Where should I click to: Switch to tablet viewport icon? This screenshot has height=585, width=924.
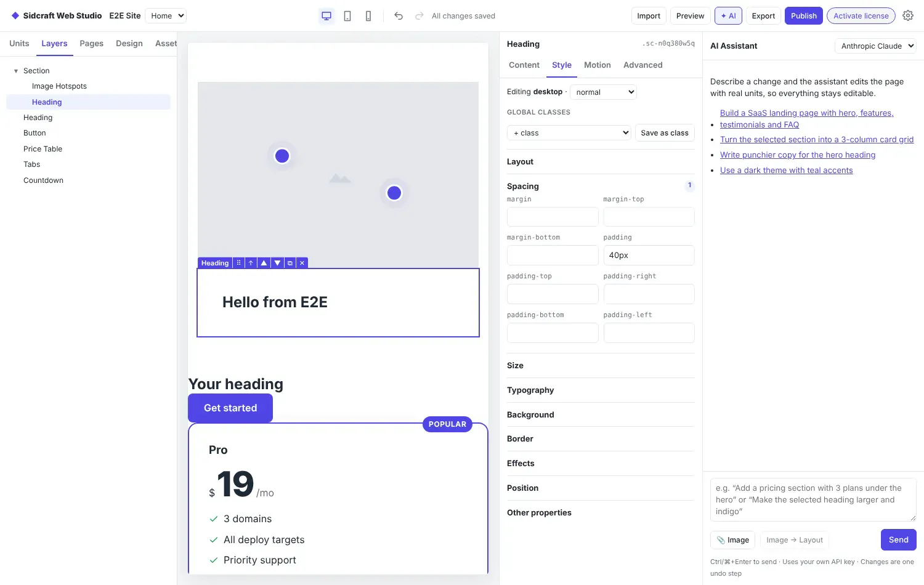pos(347,16)
